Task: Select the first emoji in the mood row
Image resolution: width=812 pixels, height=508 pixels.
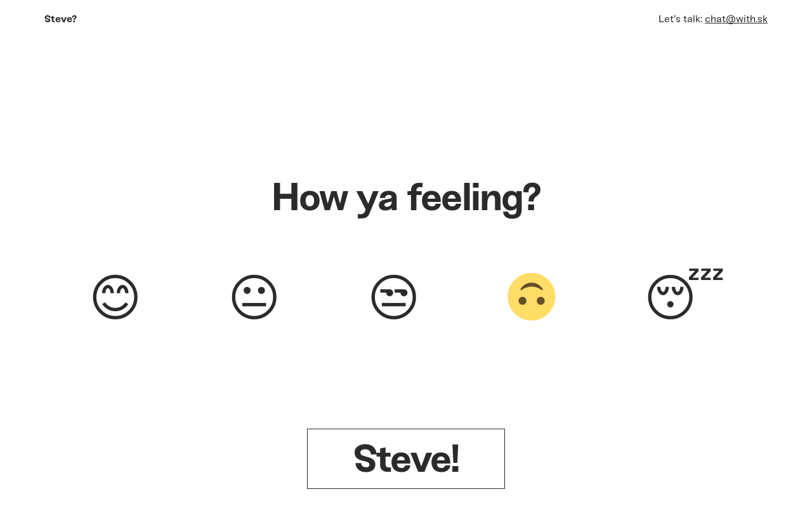Action: 115,297
